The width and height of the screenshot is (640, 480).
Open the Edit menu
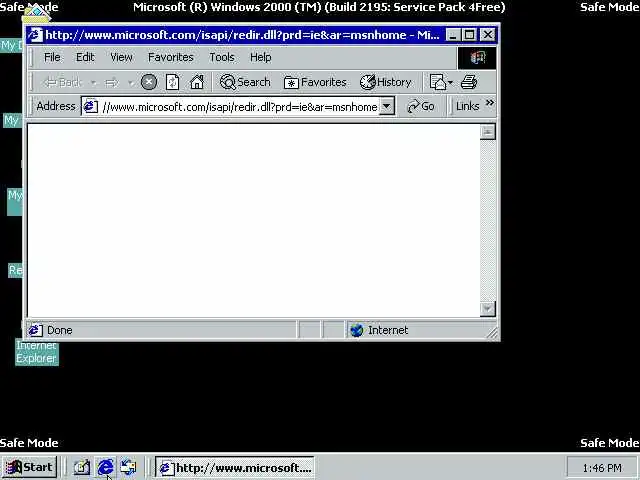pos(85,57)
